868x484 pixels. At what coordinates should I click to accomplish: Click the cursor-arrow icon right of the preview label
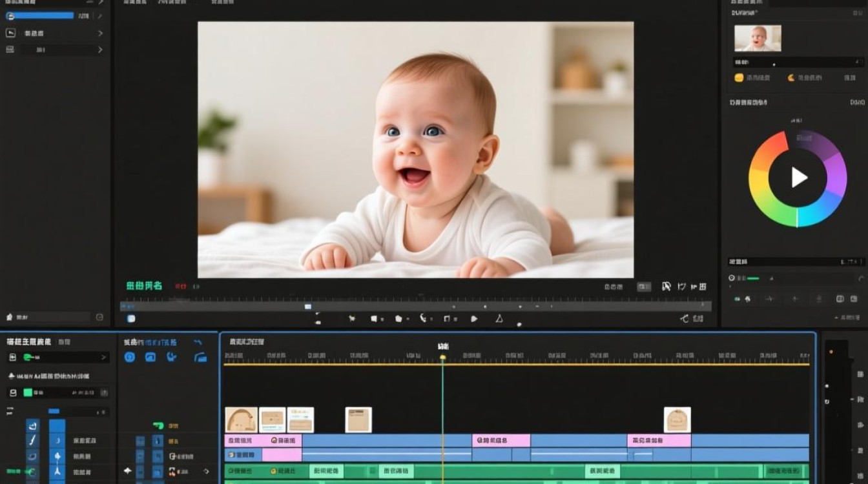666,287
